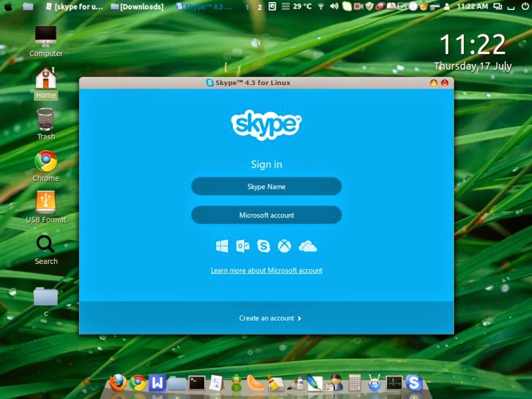The height and width of the screenshot is (399, 532).
Task: Switch to Downloads taskbar window
Action: (137, 7)
